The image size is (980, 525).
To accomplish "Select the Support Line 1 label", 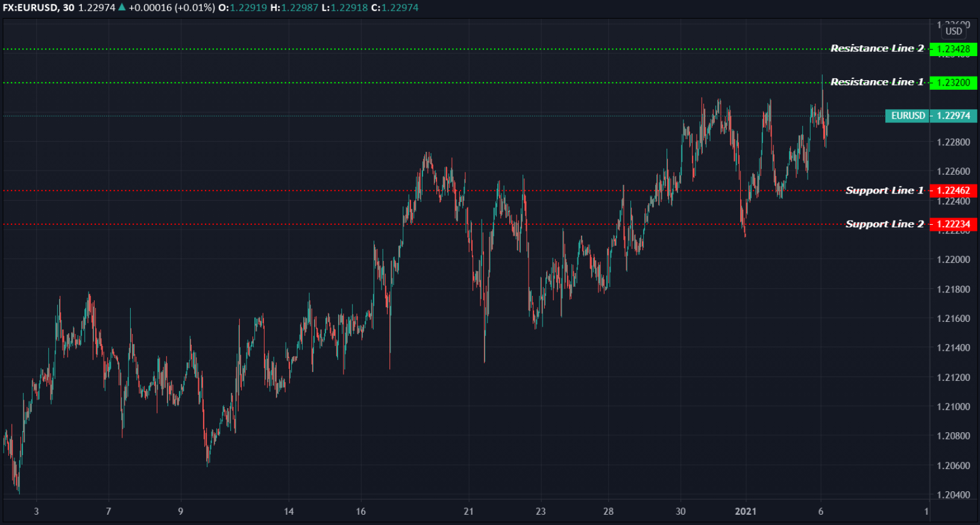I will 884,190.
